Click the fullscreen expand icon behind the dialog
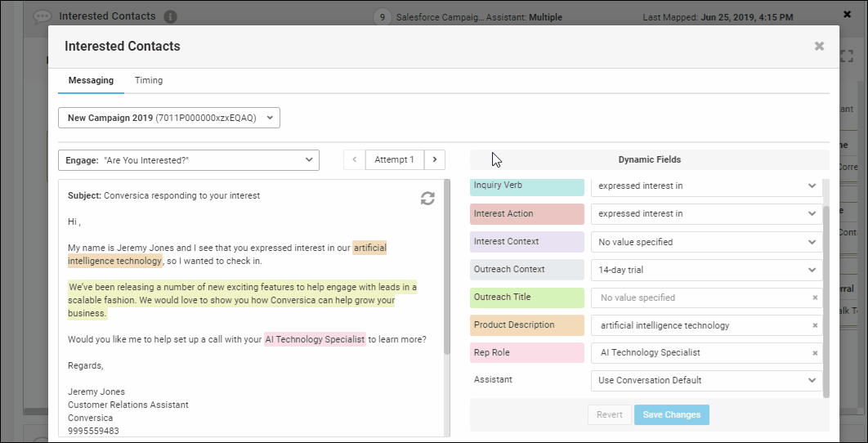868x443 pixels. coord(847,56)
